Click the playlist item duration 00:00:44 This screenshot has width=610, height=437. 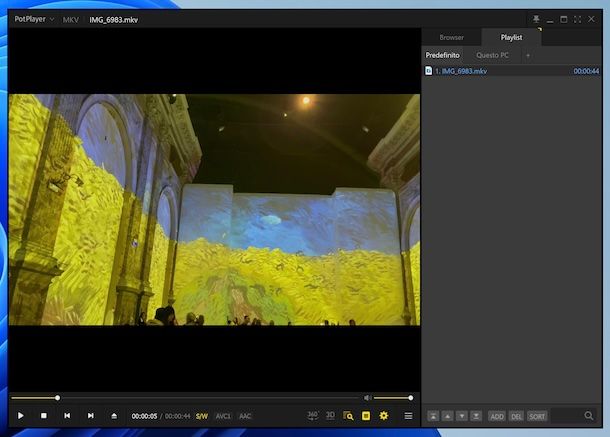click(586, 71)
